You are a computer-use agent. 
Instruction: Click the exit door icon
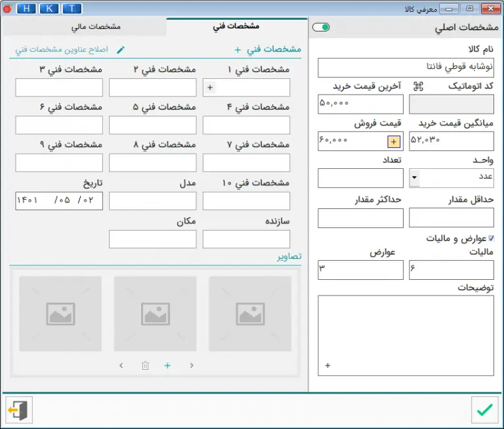click(18, 410)
